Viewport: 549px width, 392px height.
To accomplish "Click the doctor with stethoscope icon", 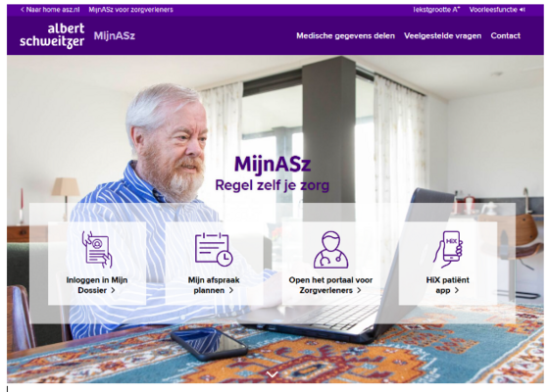I will click(x=330, y=250).
